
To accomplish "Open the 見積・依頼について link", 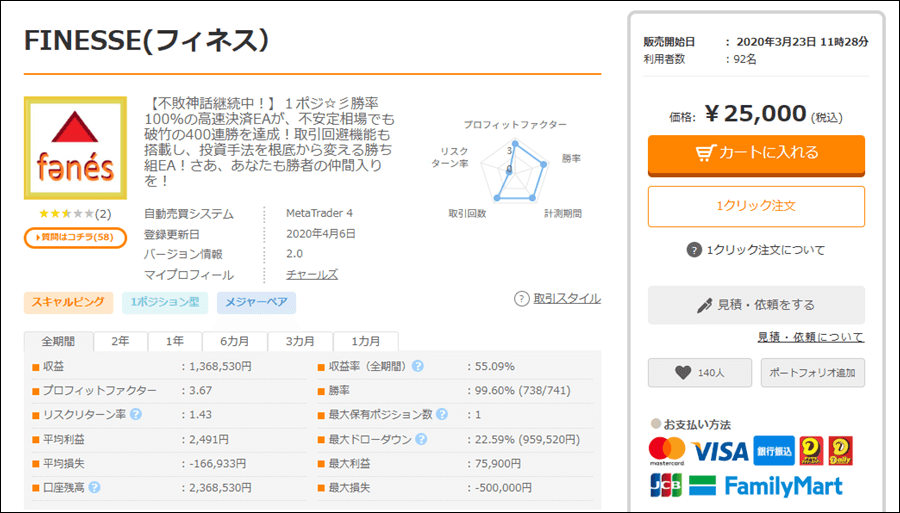I will click(810, 337).
